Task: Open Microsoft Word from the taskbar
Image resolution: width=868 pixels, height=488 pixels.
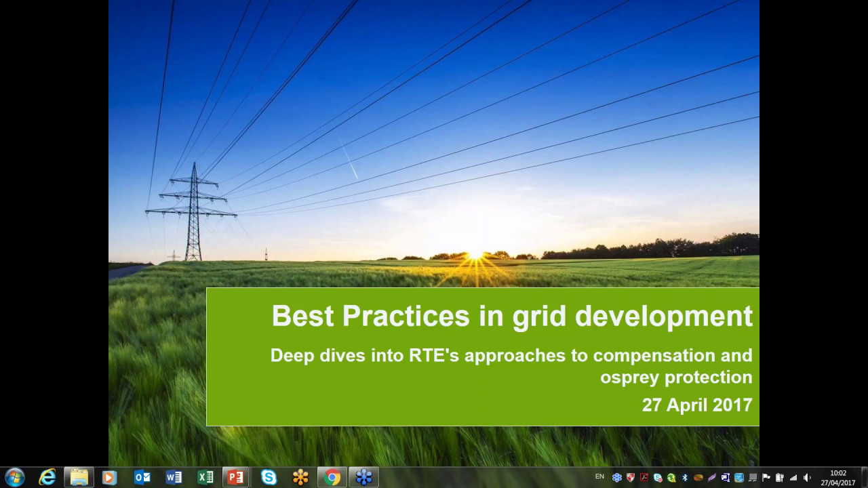Action: tap(174, 477)
